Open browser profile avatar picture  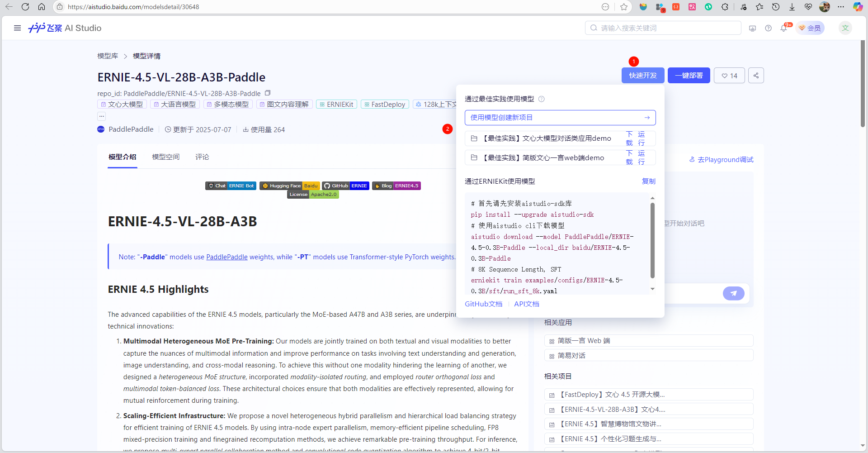(825, 7)
